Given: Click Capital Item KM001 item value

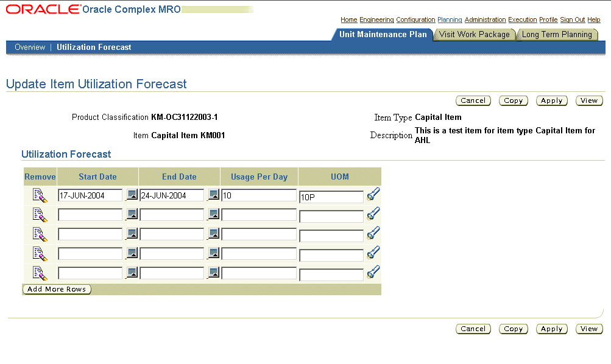Looking at the screenshot, I should (188, 136).
